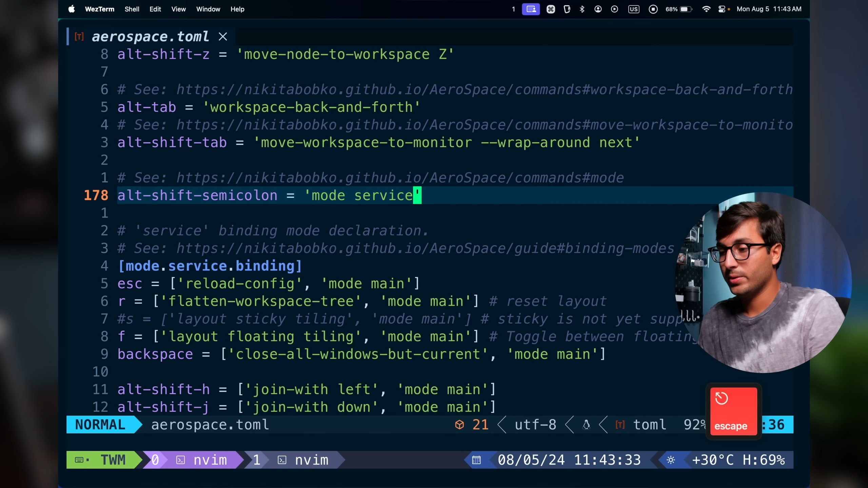Open the Bluetooth status menu
This screenshot has height=488, width=868.
pyautogui.click(x=582, y=9)
